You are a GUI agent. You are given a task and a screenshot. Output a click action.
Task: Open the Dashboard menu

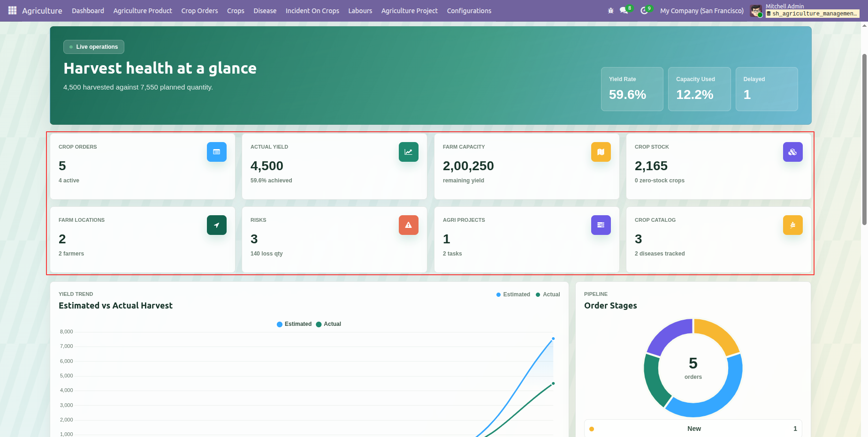88,11
